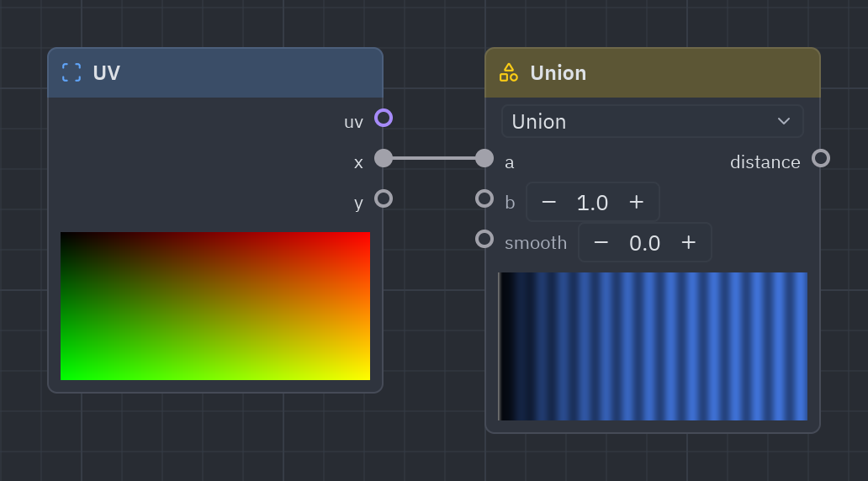Click the y output socket on UV node
This screenshot has width=868, height=481.
tap(383, 198)
